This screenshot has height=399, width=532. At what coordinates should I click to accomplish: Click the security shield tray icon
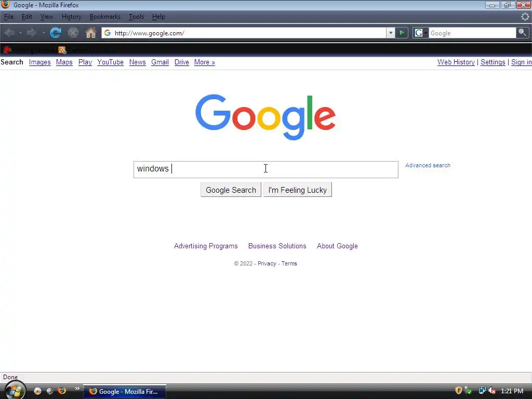click(458, 391)
